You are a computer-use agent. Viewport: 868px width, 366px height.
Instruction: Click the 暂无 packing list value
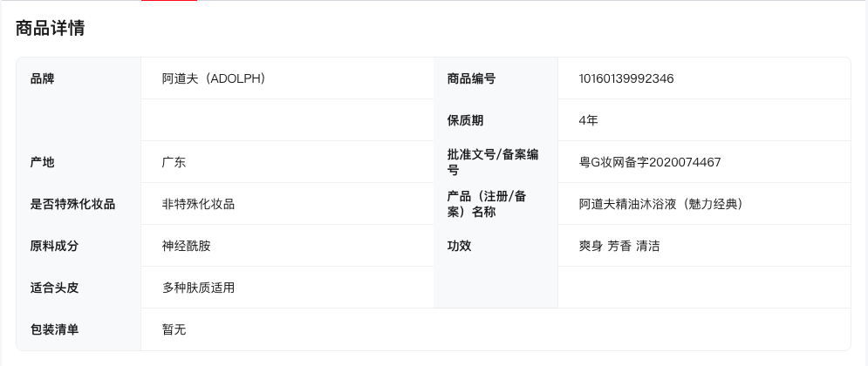point(174,329)
